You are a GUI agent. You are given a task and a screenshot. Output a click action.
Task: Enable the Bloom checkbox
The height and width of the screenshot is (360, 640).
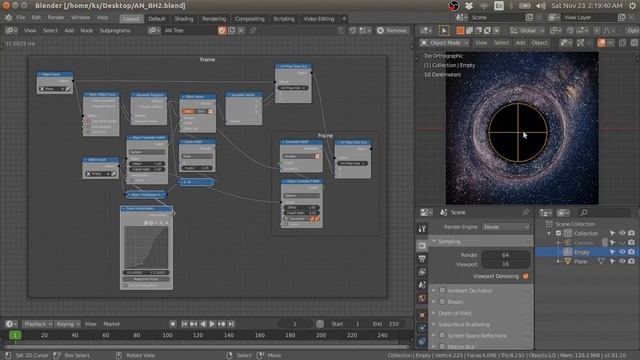[442, 302]
